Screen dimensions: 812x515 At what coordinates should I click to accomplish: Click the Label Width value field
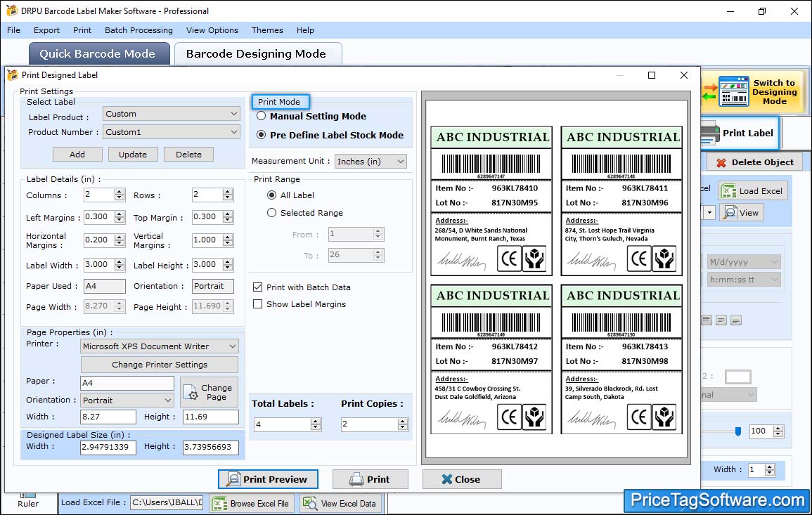99,264
